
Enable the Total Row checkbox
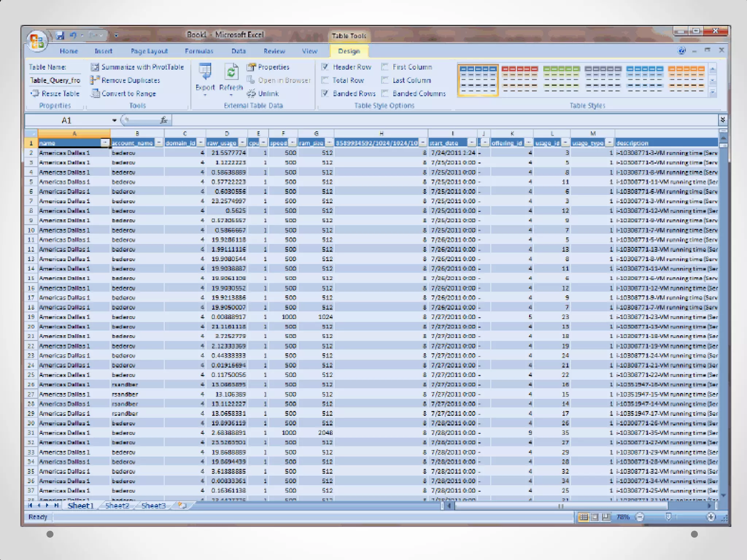coord(325,80)
